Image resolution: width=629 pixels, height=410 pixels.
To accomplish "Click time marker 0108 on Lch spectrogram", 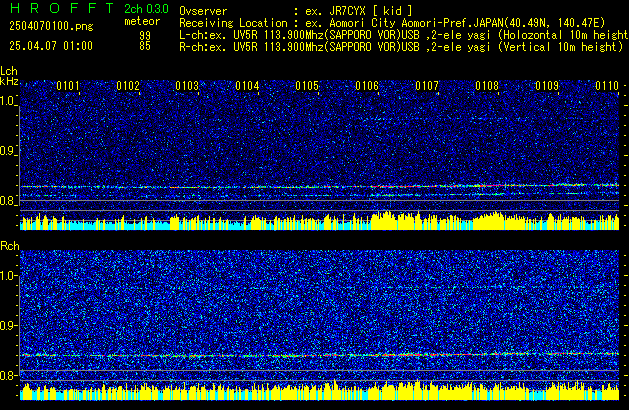I will (487, 86).
